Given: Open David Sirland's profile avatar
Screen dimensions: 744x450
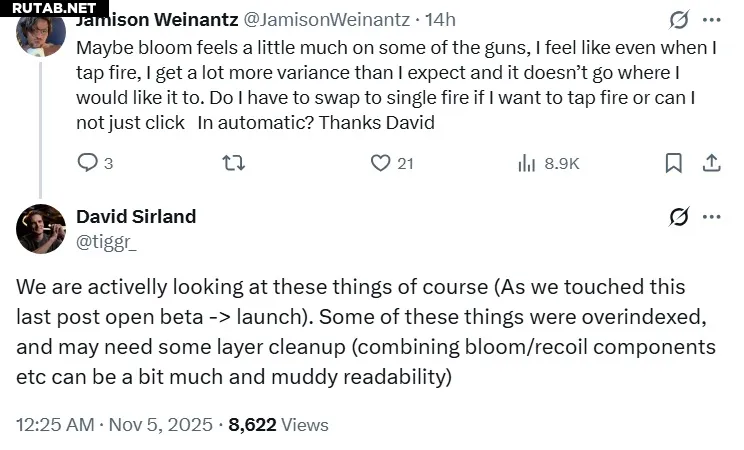Looking at the screenshot, I should (x=41, y=229).
